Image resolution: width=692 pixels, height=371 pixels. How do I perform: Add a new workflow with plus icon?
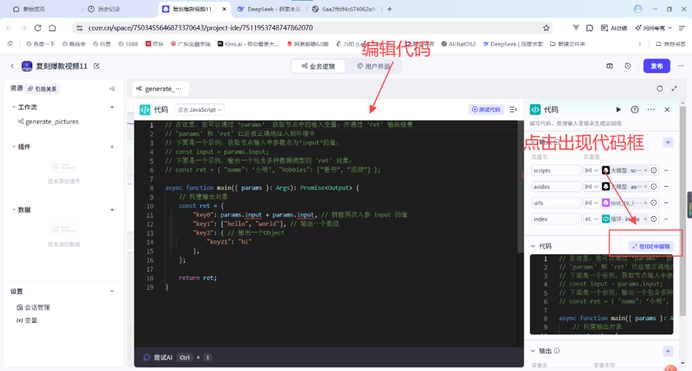tap(112, 107)
